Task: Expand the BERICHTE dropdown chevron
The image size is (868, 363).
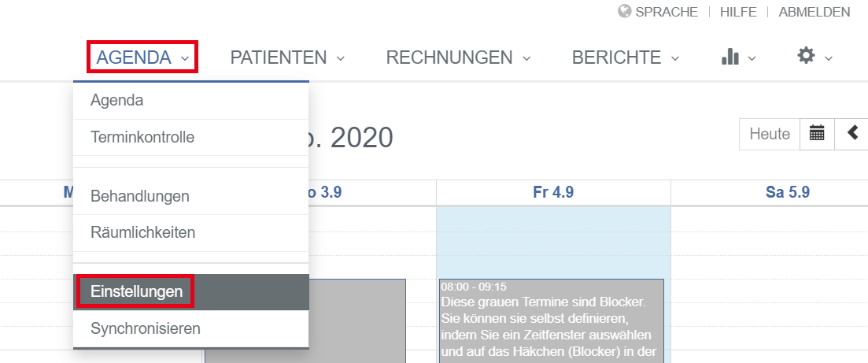Action: [674, 57]
